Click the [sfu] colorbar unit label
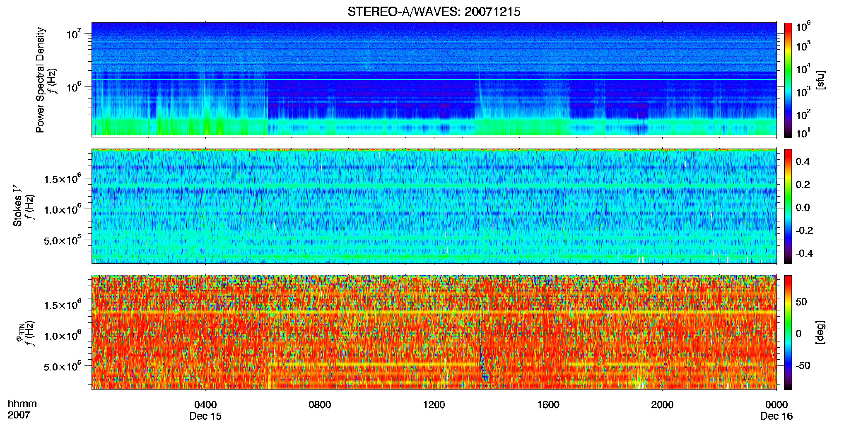Viewport: 868px width, 447px height. pyautogui.click(x=820, y=80)
